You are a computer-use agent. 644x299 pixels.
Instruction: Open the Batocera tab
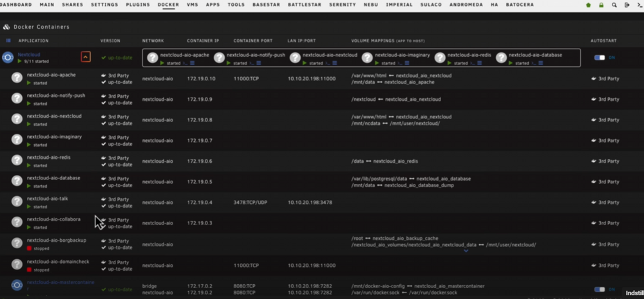click(520, 5)
